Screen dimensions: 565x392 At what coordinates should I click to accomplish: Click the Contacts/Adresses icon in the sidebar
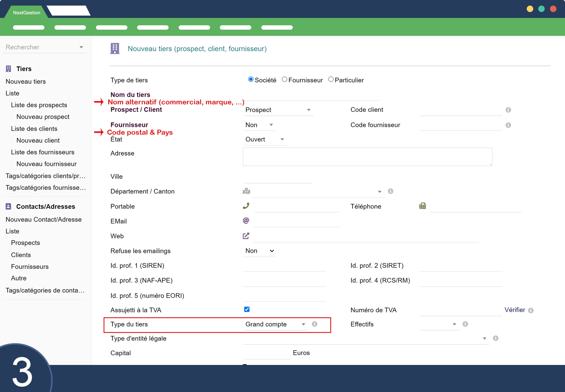(9, 206)
